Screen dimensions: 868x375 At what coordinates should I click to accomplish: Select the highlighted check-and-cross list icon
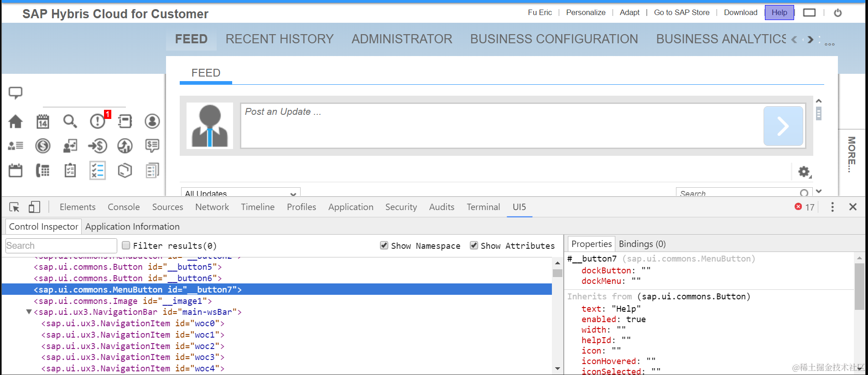[x=98, y=170]
